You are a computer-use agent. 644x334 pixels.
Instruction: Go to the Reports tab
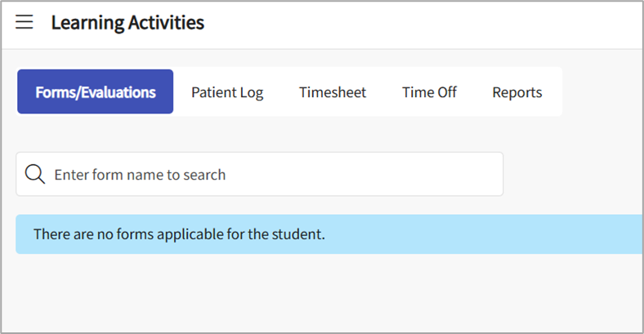[517, 92]
